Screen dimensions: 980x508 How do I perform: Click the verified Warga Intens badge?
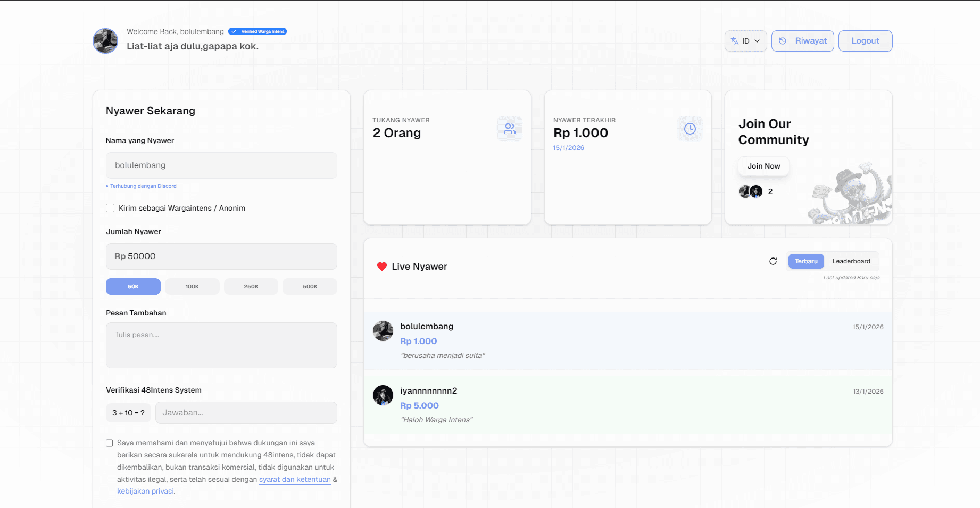coord(258,31)
